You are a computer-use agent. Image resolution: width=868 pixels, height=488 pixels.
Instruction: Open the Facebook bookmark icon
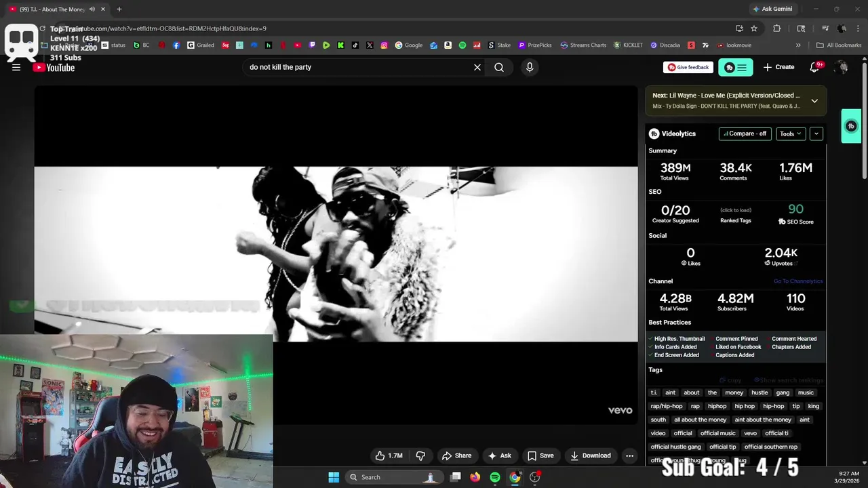coord(176,45)
